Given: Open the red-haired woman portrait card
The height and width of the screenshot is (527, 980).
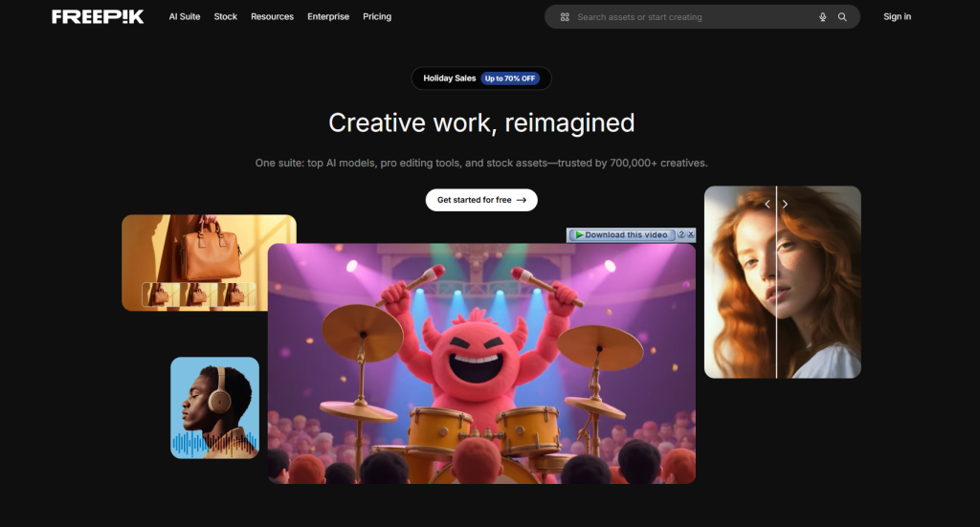Looking at the screenshot, I should pos(783,282).
